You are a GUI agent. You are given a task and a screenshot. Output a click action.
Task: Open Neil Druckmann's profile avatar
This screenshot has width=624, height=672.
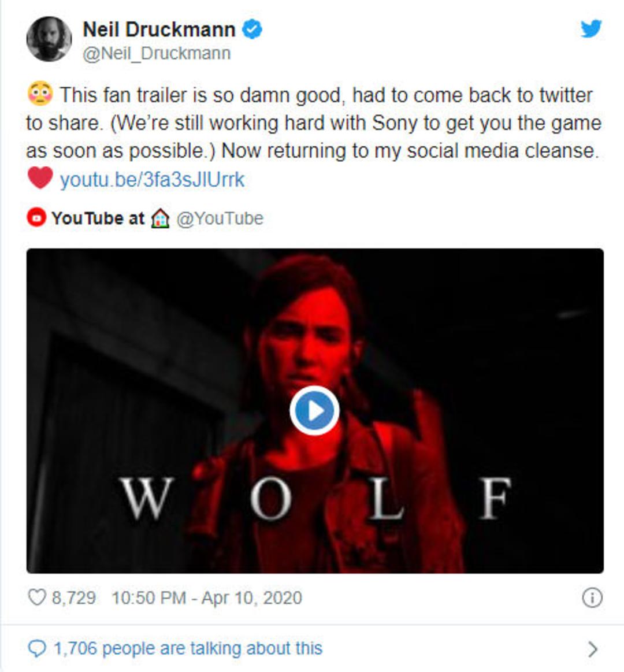pyautogui.click(x=49, y=39)
